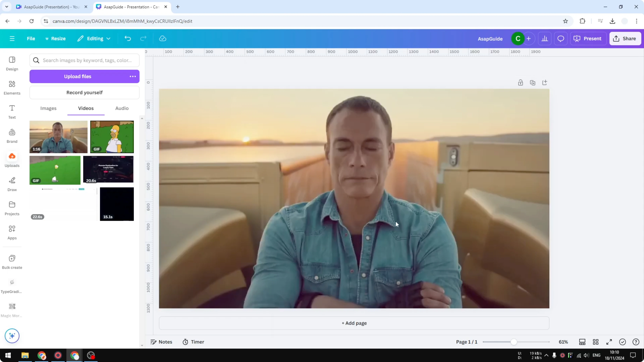
Task: Switch to the Images tab
Action: pos(48,108)
